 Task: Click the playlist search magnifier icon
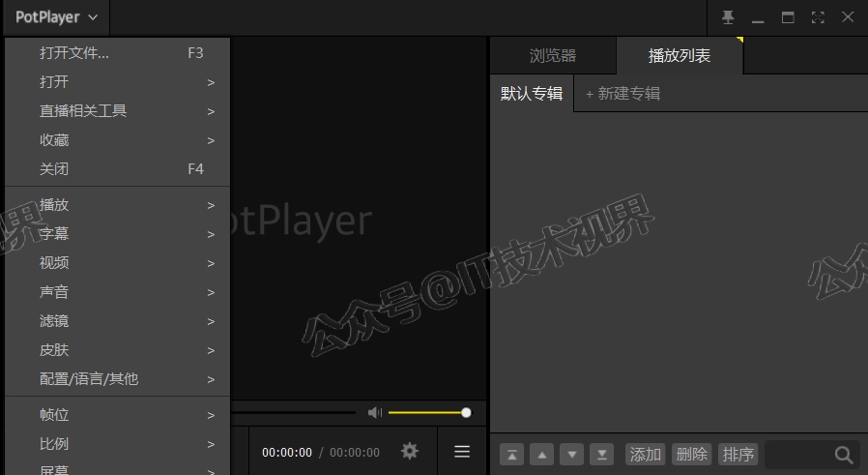point(844,455)
